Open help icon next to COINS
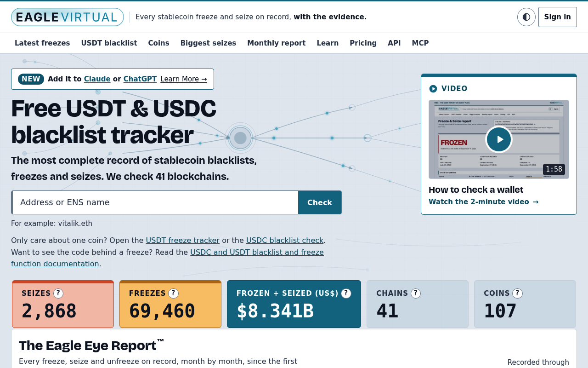This screenshot has height=368, width=588. (517, 293)
